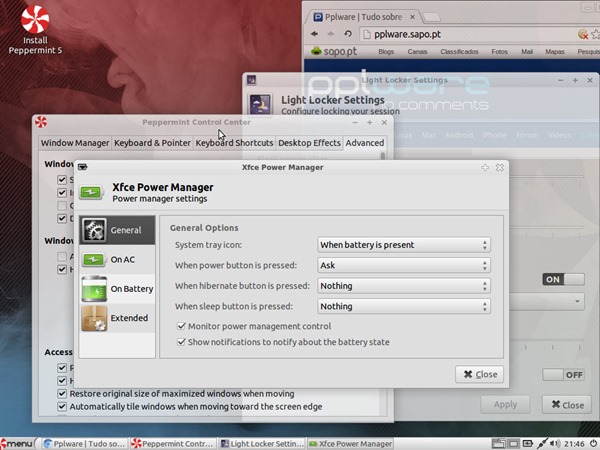The height and width of the screenshot is (450, 600).
Task: Open the dropdown in Light Locker Settings
Action: (x=547, y=302)
